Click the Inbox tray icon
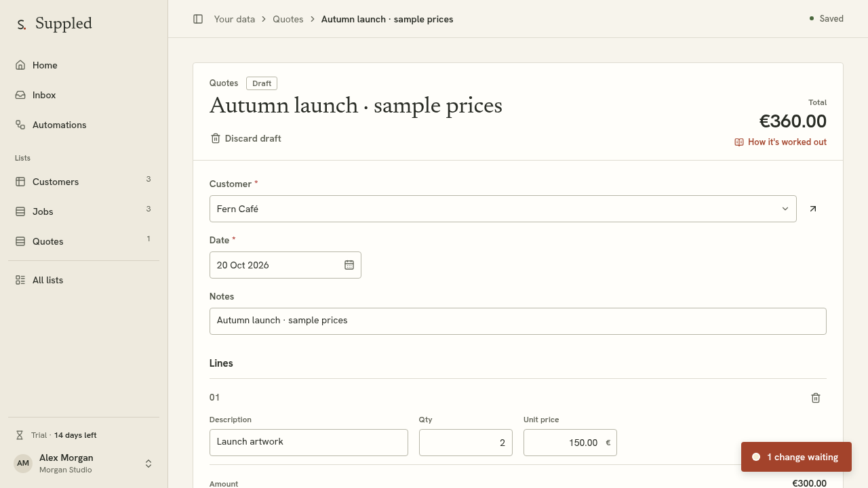 pyautogui.click(x=20, y=95)
